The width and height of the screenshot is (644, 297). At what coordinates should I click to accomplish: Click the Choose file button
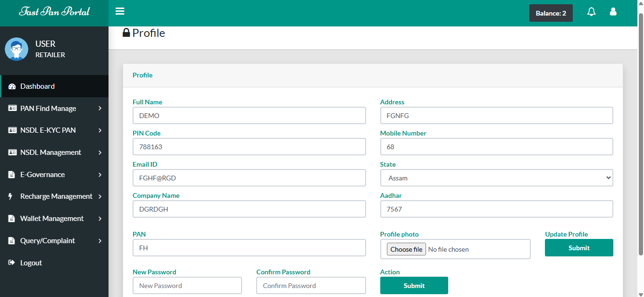[406, 249]
